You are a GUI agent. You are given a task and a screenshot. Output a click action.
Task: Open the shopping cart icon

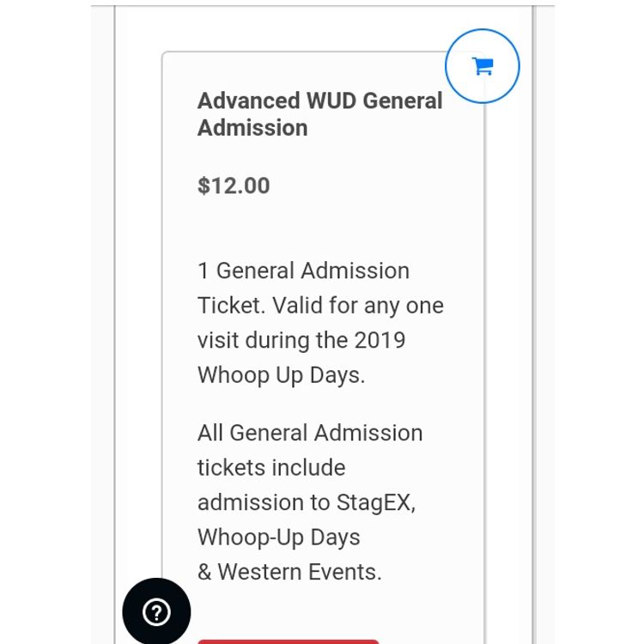point(483,66)
